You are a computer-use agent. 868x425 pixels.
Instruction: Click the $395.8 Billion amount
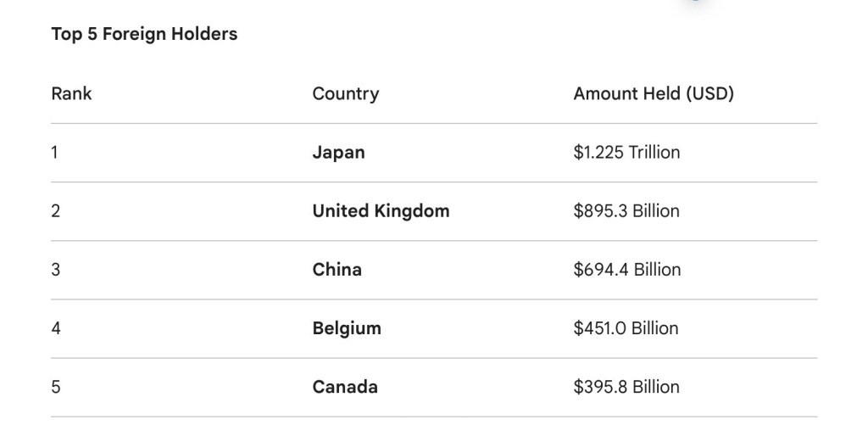[626, 387]
